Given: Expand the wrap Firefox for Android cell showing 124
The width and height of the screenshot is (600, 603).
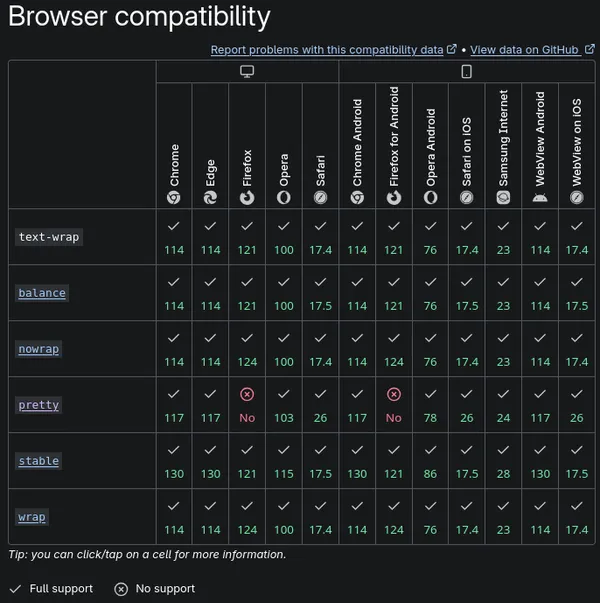Looking at the screenshot, I should (394, 517).
